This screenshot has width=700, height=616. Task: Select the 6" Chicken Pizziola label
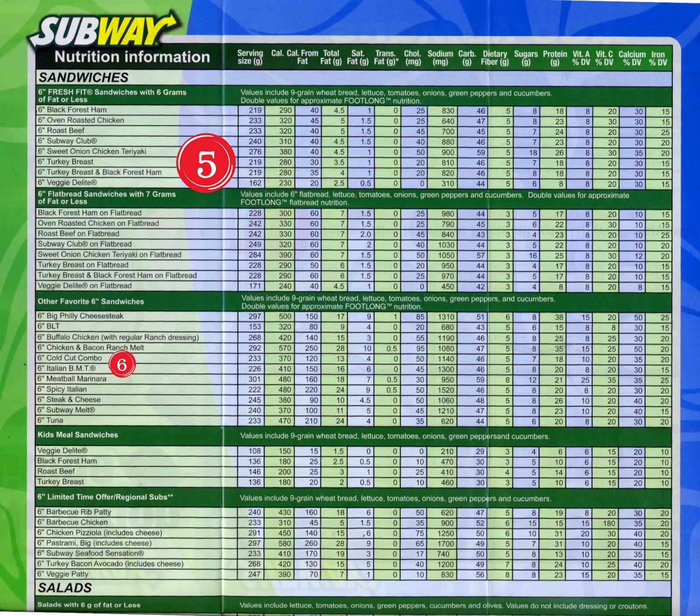pyautogui.click(x=100, y=533)
